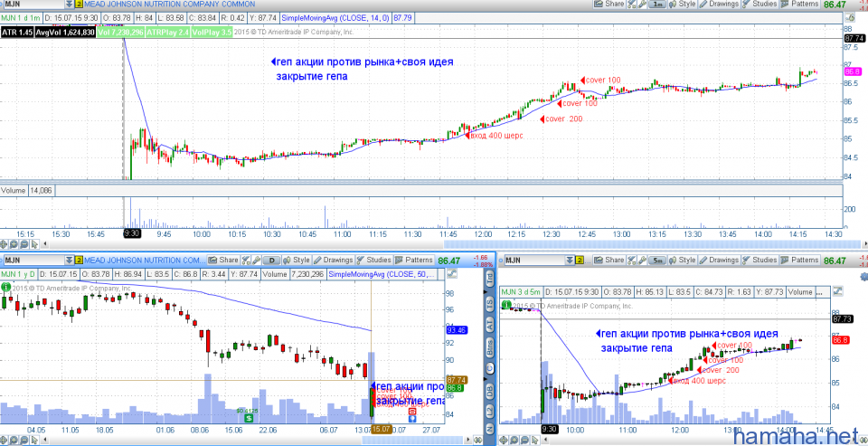Image resolution: width=868 pixels, height=446 pixels.
Task: Open the AT sidebar gadget
Action: [x=489, y=325]
